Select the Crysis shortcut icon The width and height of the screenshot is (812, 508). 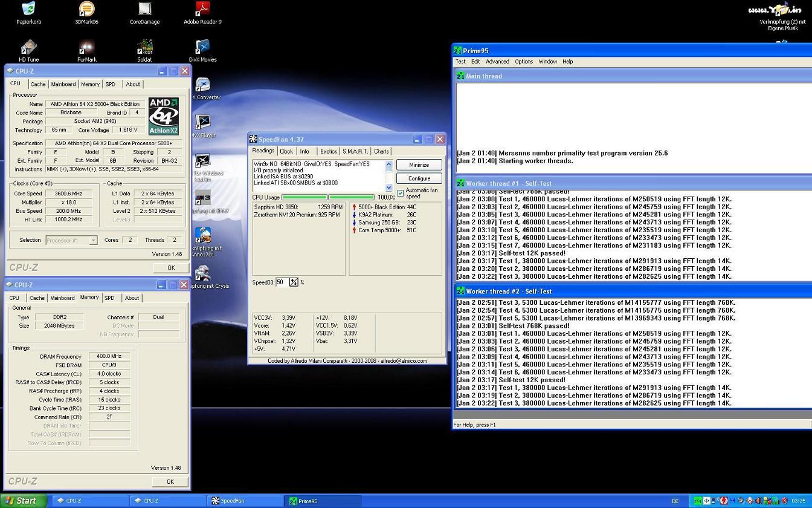(x=202, y=273)
